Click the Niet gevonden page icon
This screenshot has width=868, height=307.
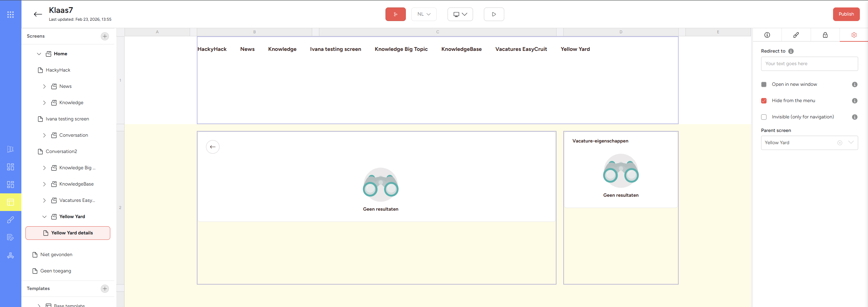point(35,255)
